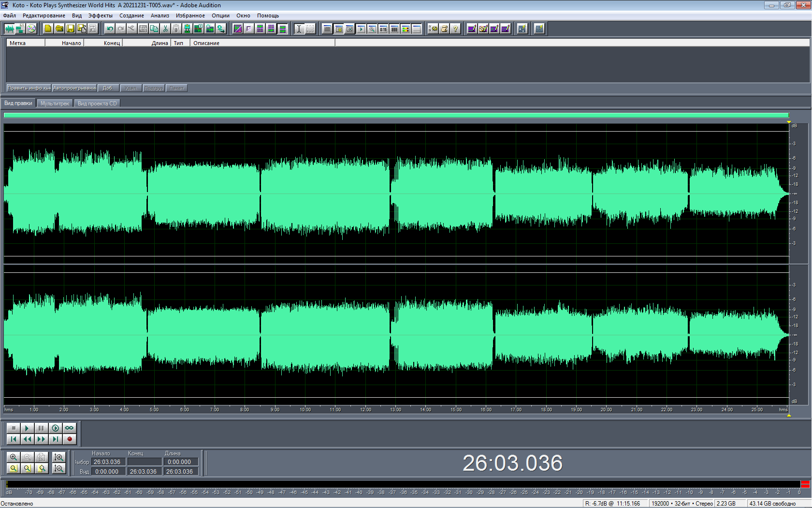Viewport: 812px width, 508px height.
Task: Zoom in horizontally with magnifier plus
Action: click(14, 457)
